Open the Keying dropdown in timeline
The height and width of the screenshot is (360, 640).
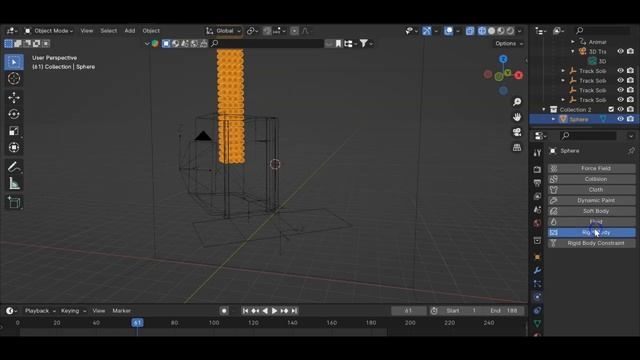pyautogui.click(x=73, y=311)
